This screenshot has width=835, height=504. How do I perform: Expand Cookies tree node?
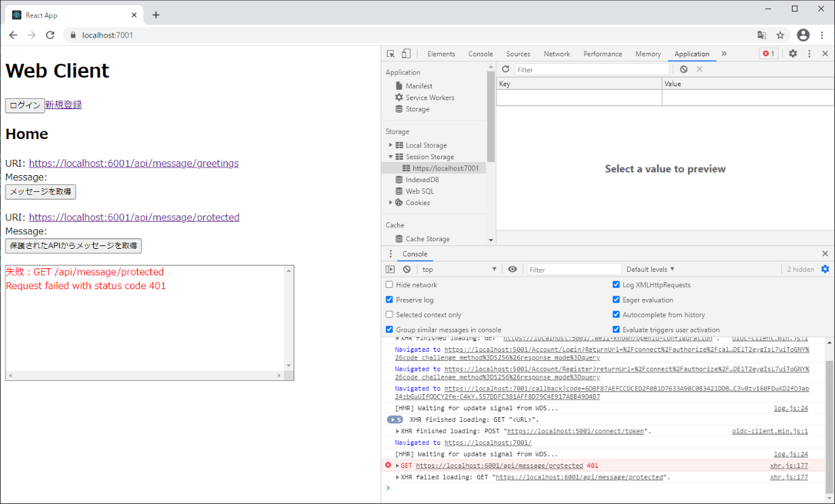click(x=391, y=203)
